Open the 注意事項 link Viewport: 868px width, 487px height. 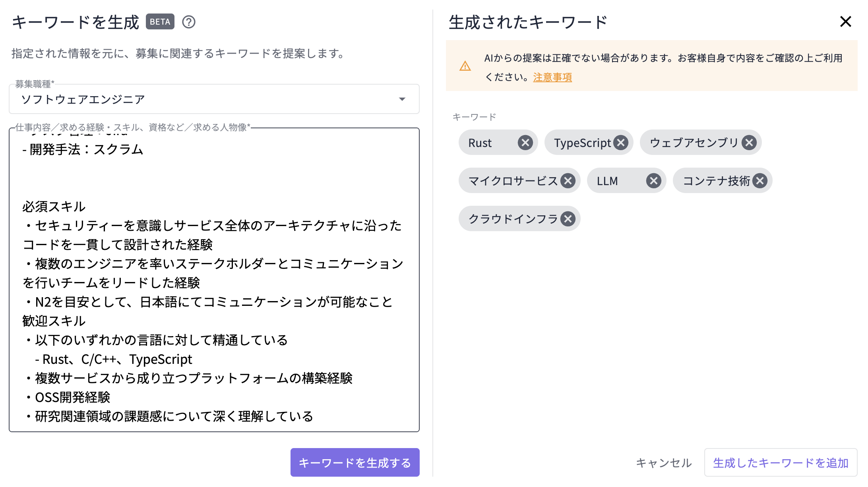point(552,78)
